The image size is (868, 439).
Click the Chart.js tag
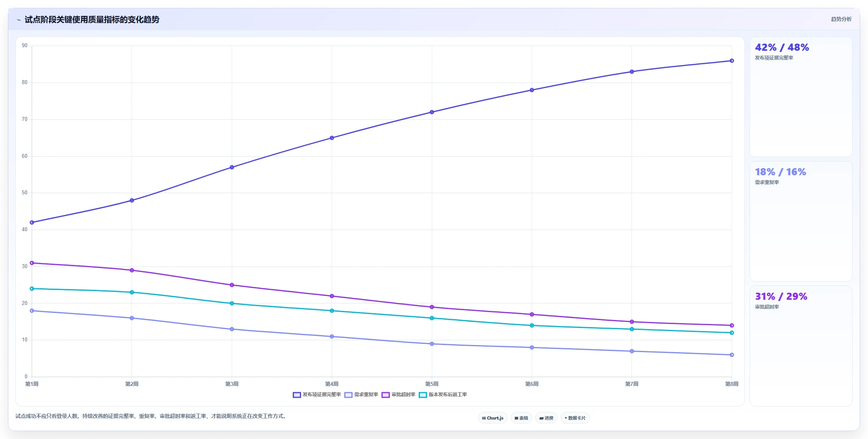492,418
